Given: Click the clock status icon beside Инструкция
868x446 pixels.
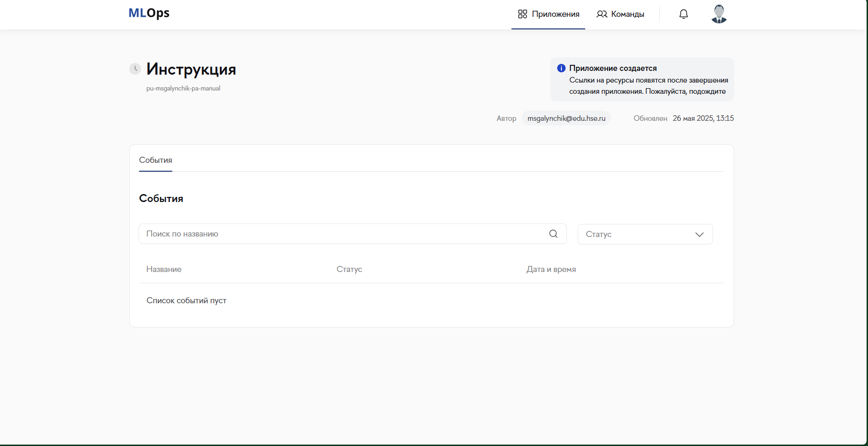Looking at the screenshot, I should pos(135,69).
